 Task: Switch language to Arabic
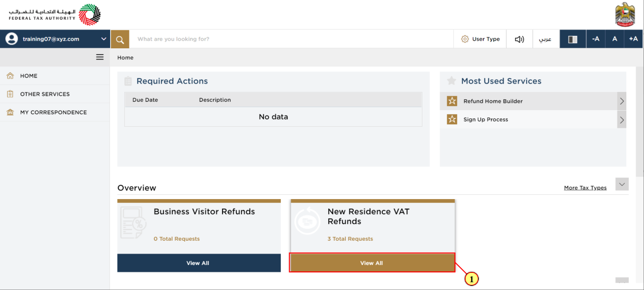click(545, 39)
